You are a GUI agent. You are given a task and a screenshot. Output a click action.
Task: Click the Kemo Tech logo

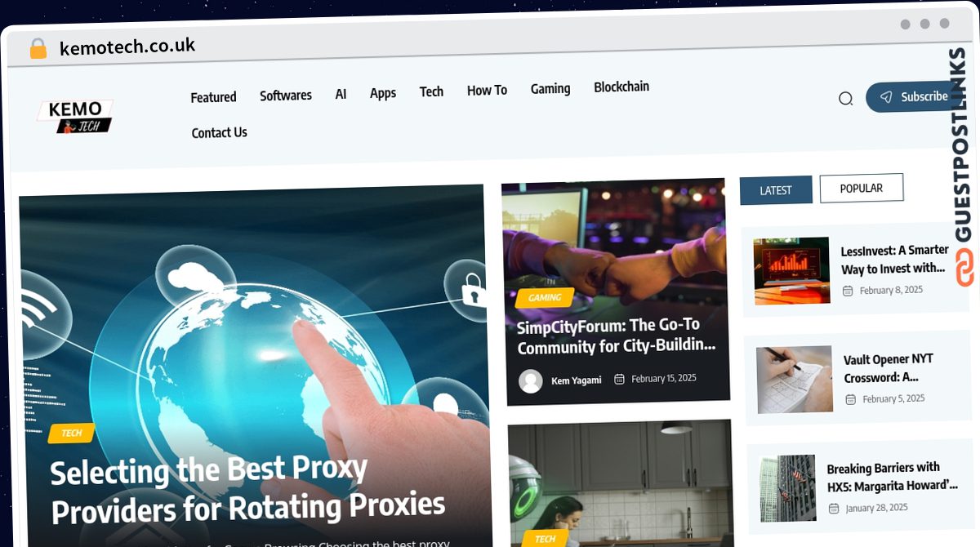pyautogui.click(x=75, y=117)
